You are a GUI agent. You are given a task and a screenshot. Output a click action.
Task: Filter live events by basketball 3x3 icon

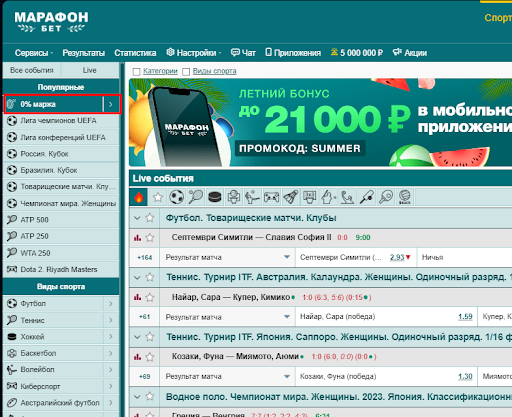pos(309,197)
